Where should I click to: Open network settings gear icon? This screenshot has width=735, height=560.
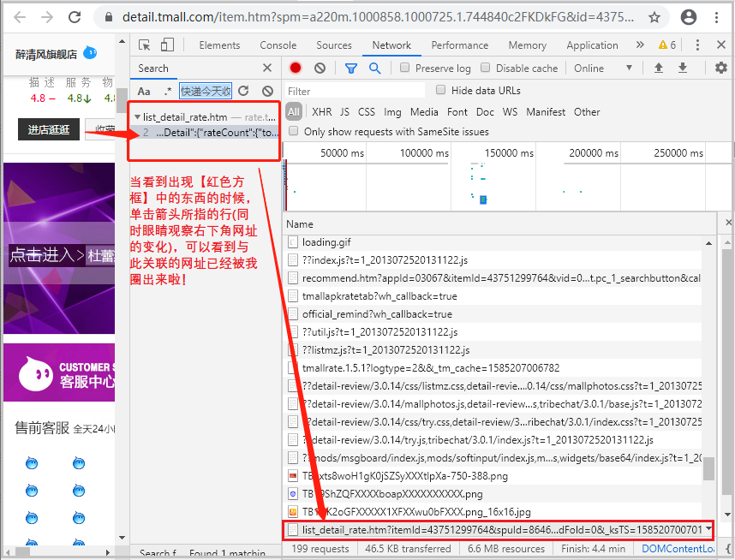pos(721,68)
